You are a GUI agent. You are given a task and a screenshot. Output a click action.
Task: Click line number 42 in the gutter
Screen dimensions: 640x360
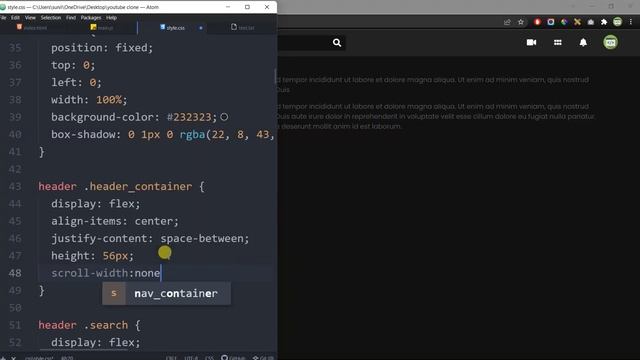(15, 169)
